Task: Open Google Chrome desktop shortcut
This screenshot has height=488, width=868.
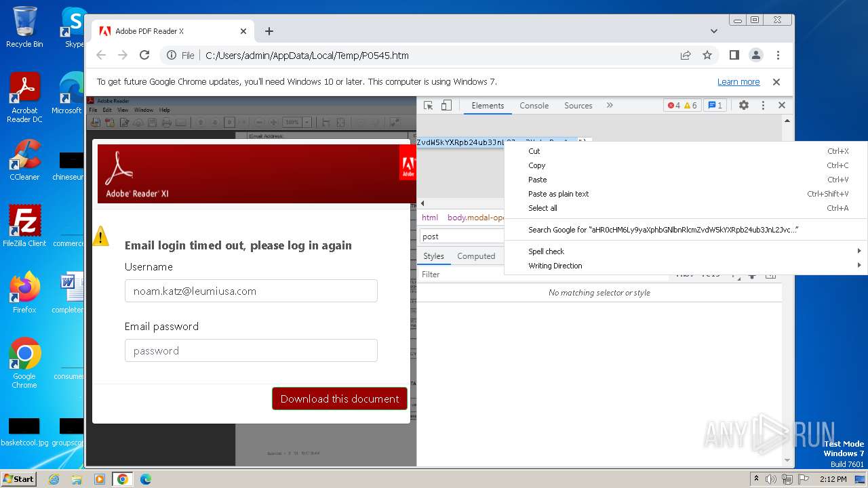Action: 24,363
